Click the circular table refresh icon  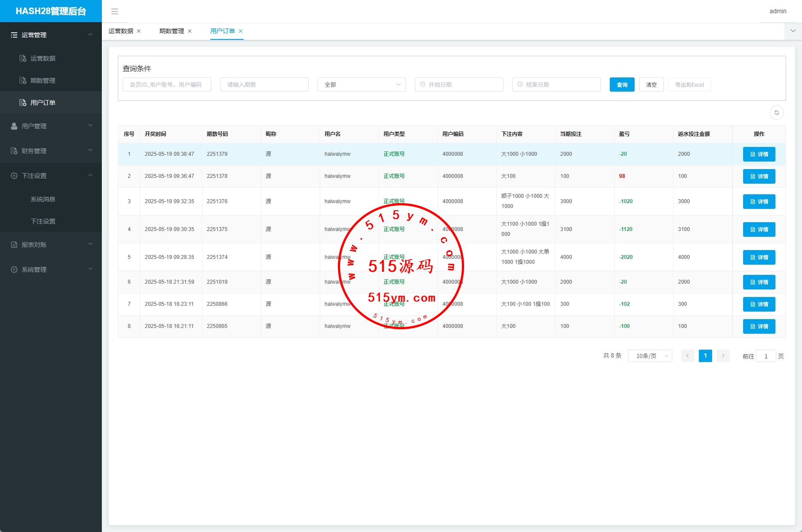pyautogui.click(x=776, y=113)
